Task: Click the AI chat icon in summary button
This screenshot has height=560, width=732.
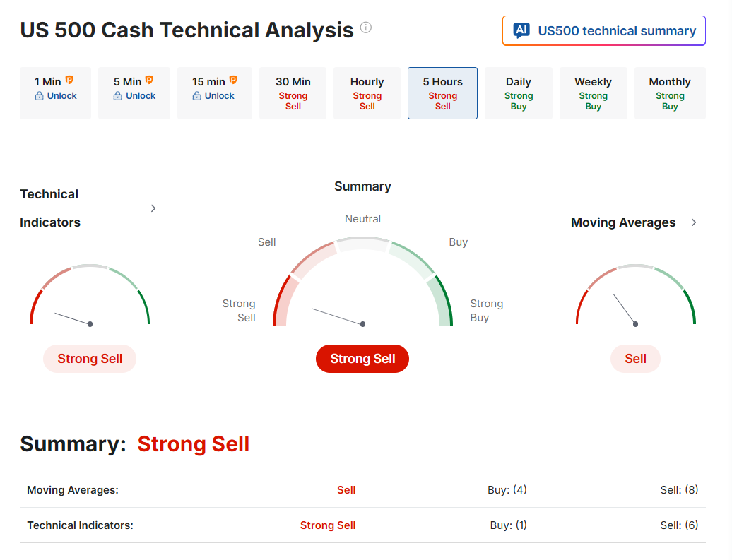Action: click(521, 30)
